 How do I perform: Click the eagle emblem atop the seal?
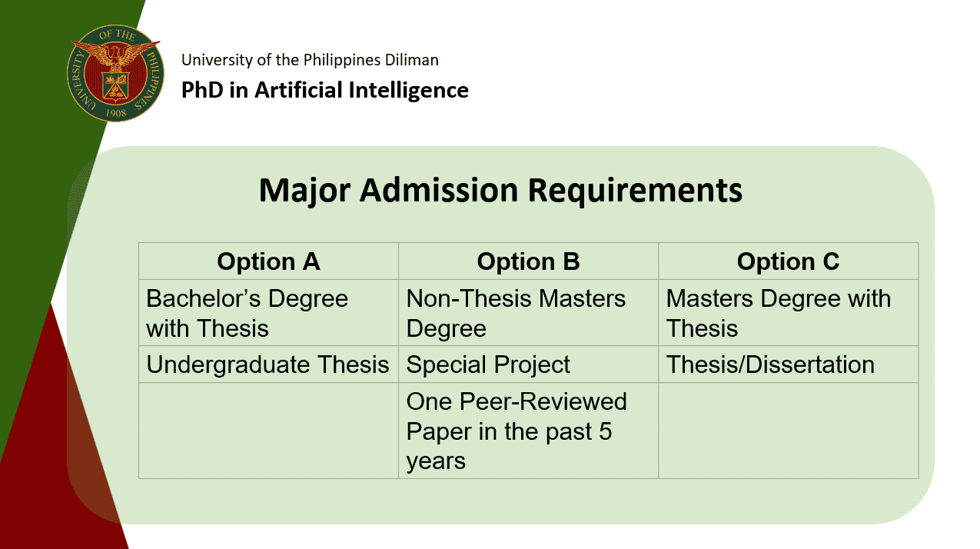(115, 55)
